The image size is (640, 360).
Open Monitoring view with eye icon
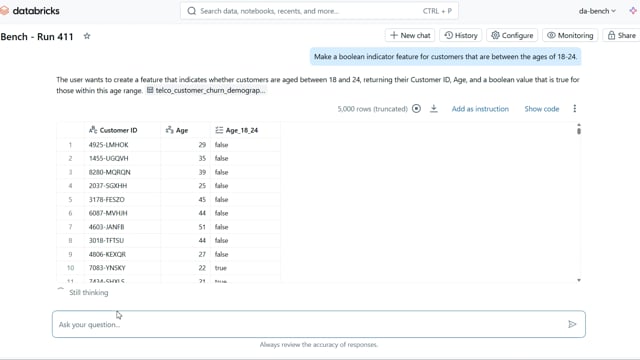(x=570, y=36)
